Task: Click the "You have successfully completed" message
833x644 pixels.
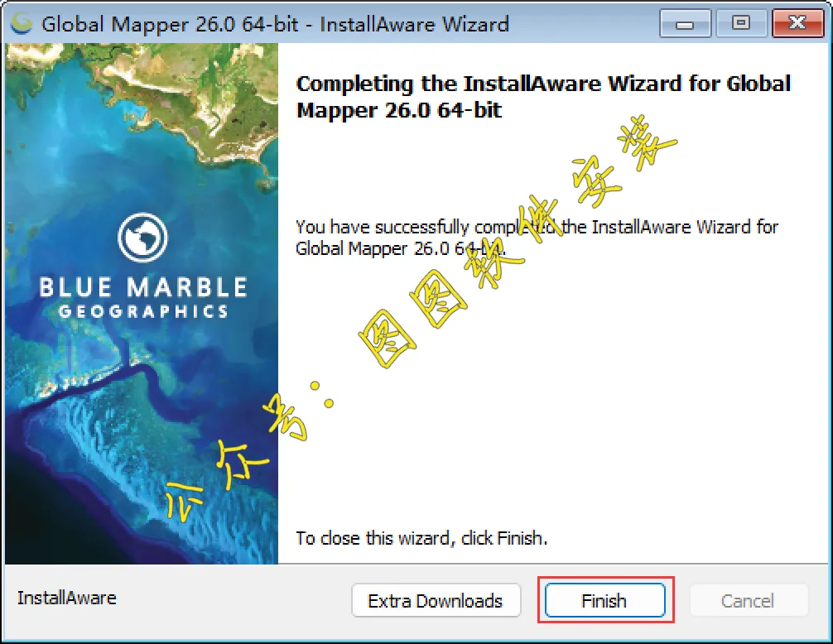Action: coord(537,238)
